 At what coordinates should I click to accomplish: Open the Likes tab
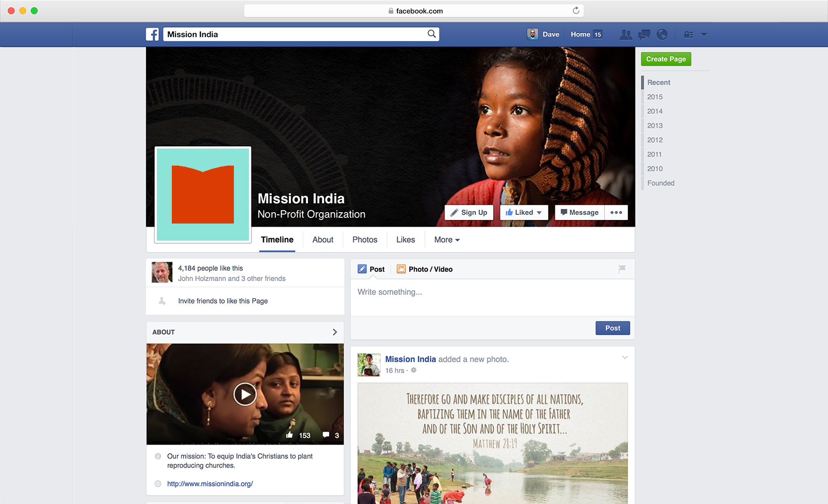(406, 240)
